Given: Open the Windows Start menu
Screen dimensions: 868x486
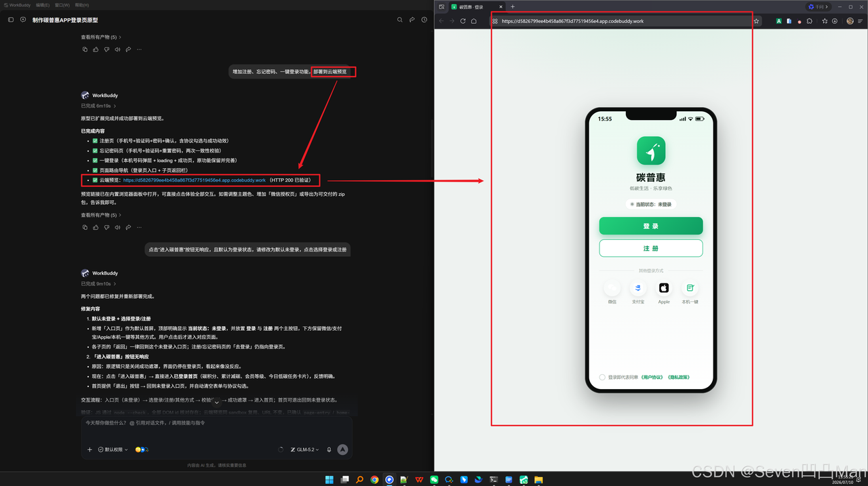Looking at the screenshot, I should click(330, 480).
